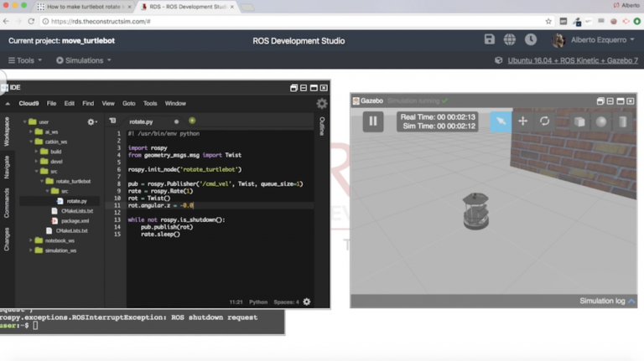The width and height of the screenshot is (644, 361).
Task: Switch to the How to make turtlebot rotate tab
Action: (84, 7)
